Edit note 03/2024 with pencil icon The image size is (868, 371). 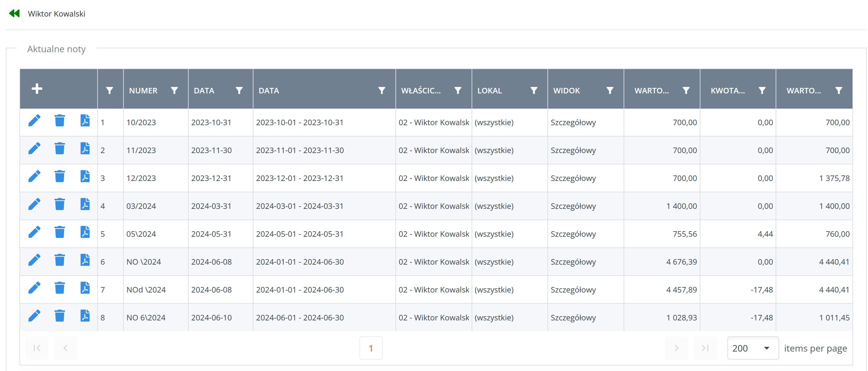34,204
